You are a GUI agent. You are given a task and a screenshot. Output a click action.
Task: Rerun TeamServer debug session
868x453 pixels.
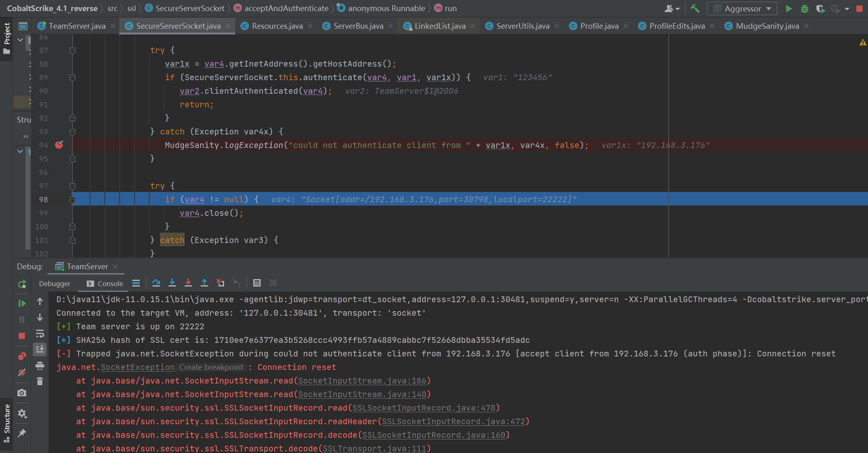[x=22, y=284]
